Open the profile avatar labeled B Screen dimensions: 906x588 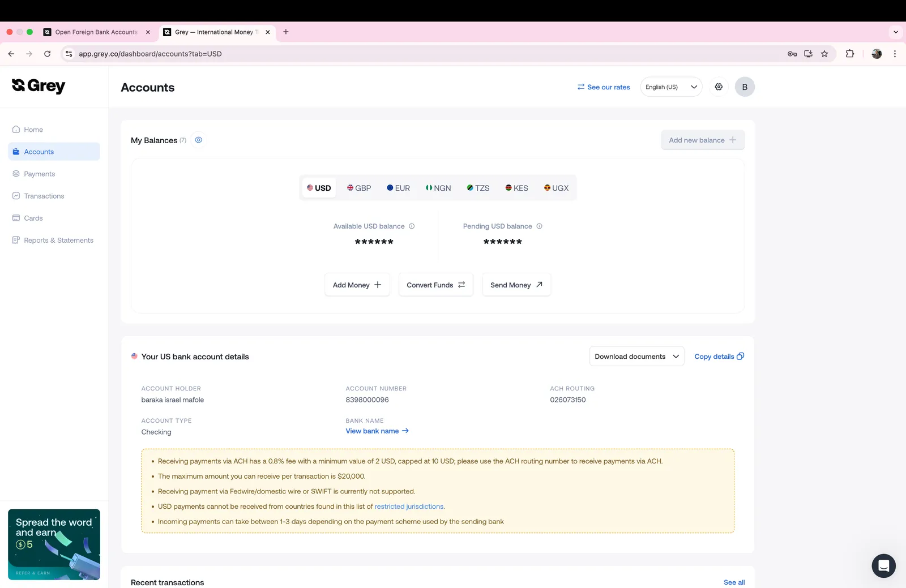745,87
